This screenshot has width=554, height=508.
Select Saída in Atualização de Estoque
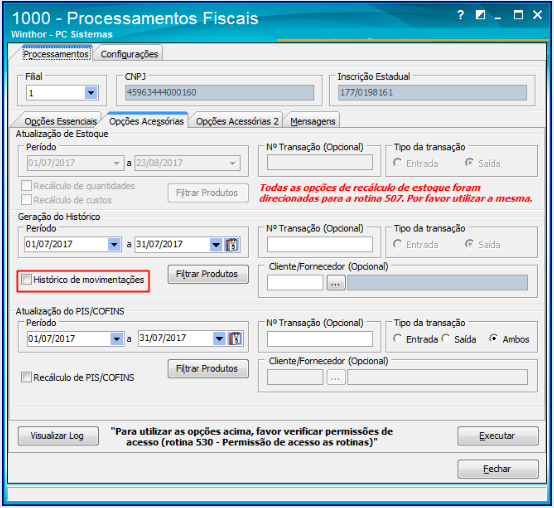pyautogui.click(x=469, y=163)
